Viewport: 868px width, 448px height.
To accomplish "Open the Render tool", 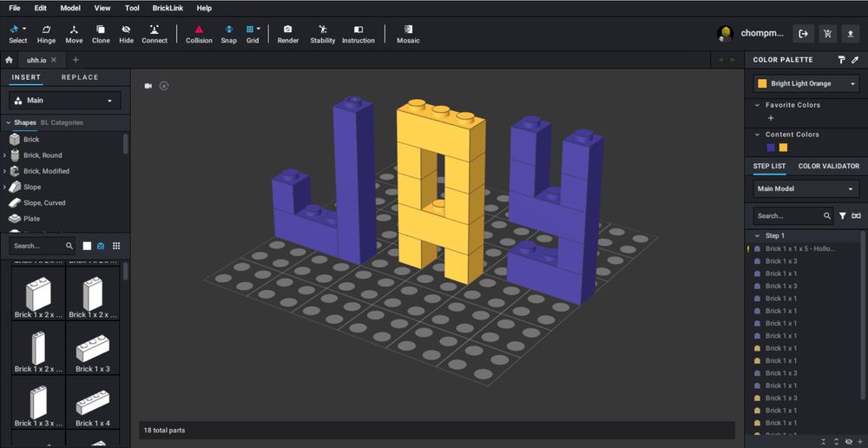I will point(288,35).
